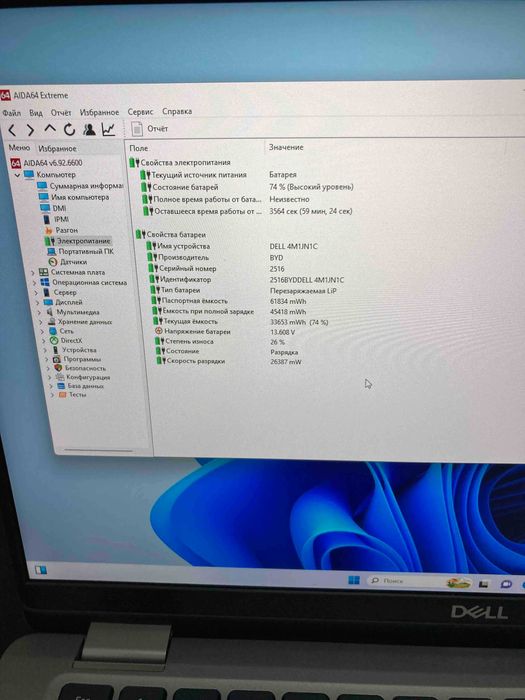The width and height of the screenshot is (525, 700).
Task: Open the graph chart toolbar icon
Action: (x=108, y=129)
